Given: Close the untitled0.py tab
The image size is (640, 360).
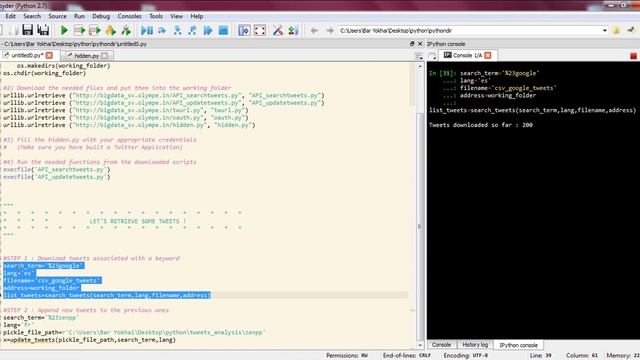Looking at the screenshot, I should [49, 55].
